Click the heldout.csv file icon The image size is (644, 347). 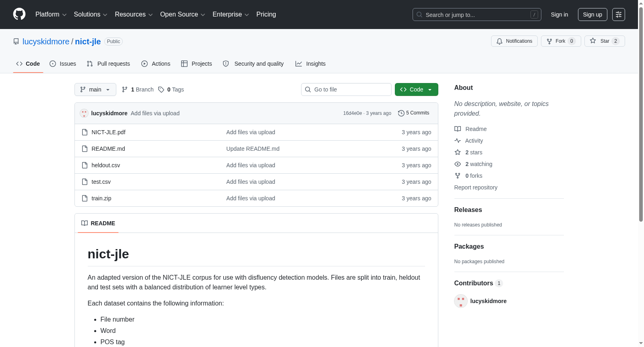pos(85,165)
